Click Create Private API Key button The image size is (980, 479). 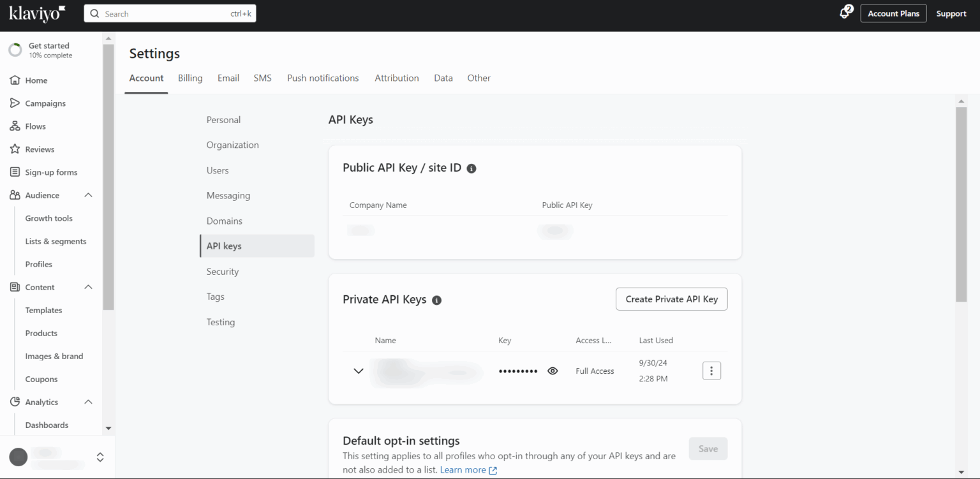[x=671, y=299]
